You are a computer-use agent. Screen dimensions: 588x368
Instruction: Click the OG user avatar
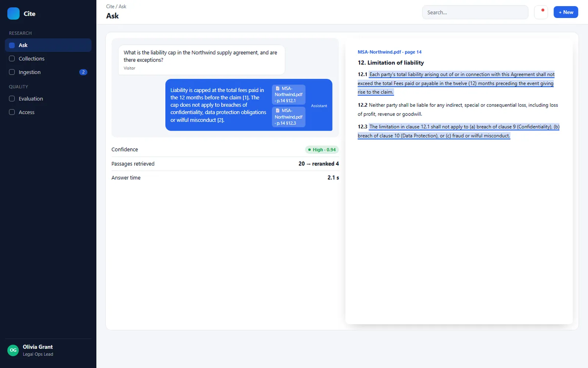pyautogui.click(x=13, y=350)
